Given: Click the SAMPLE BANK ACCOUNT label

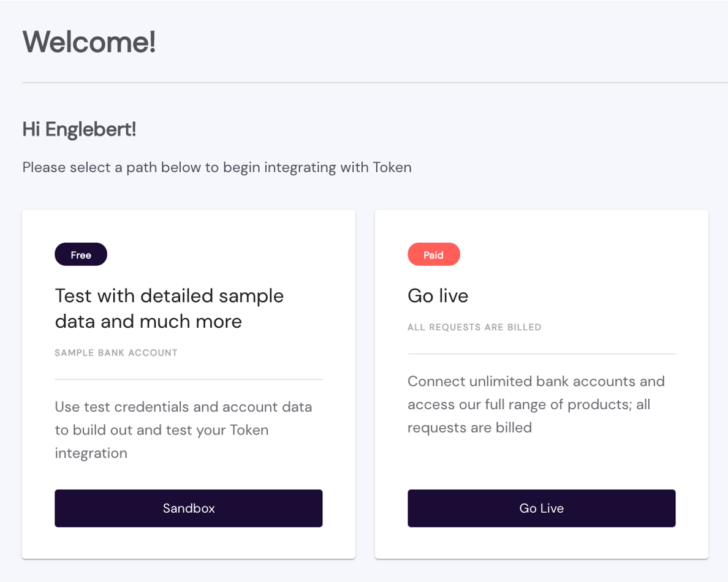Looking at the screenshot, I should click(116, 353).
